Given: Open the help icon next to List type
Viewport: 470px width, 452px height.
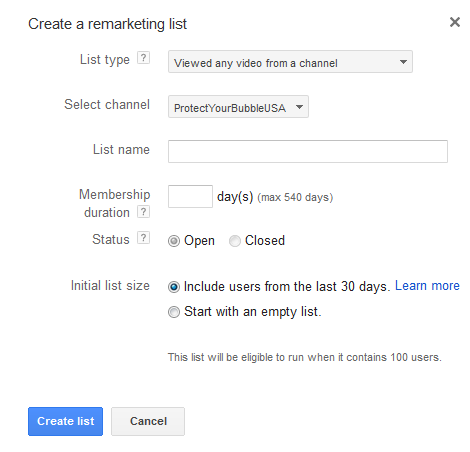Looking at the screenshot, I should [143, 58].
